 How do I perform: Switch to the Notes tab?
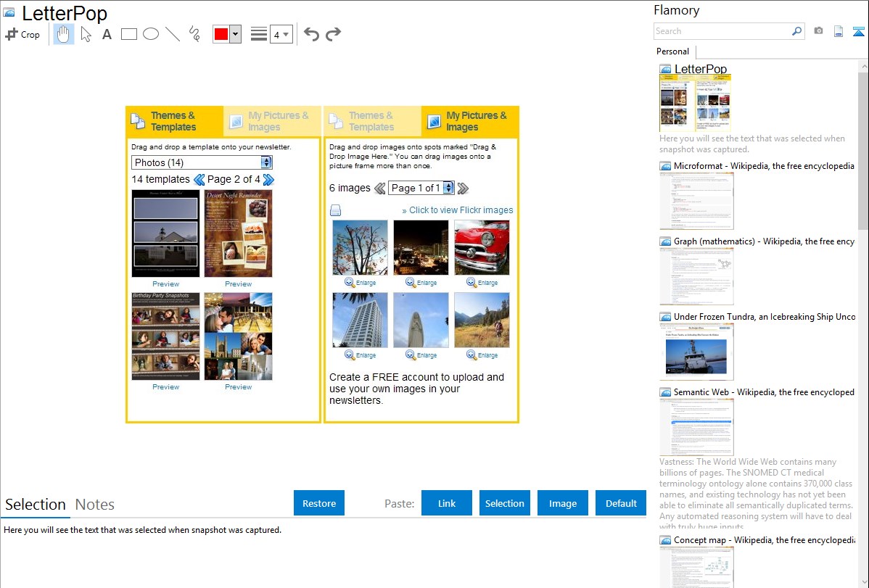tap(95, 505)
